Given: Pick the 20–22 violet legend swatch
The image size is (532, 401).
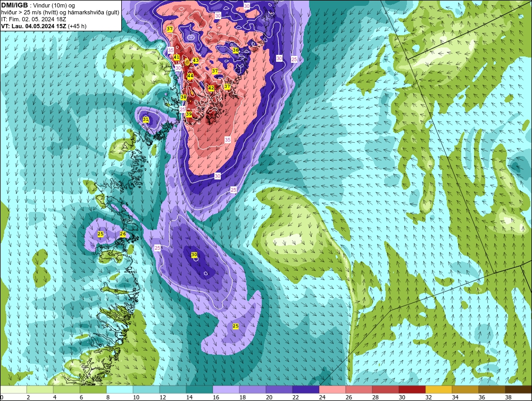Looking at the screenshot, I should (x=279, y=389).
